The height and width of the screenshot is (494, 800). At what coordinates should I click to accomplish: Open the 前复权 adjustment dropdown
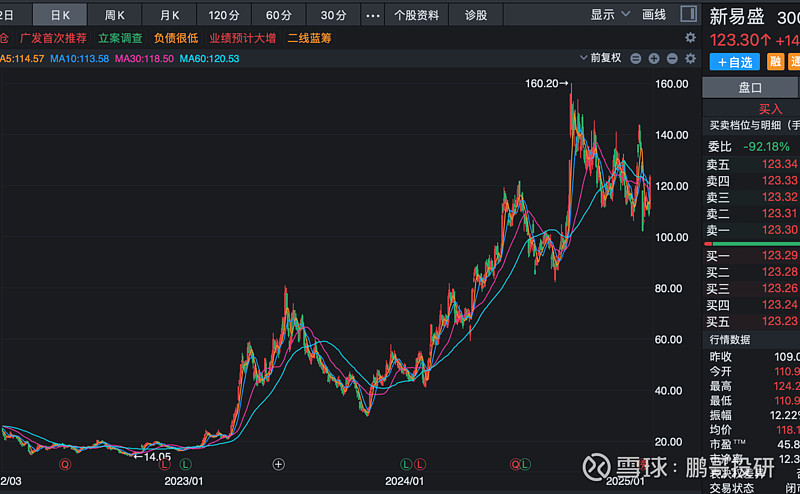(601, 58)
